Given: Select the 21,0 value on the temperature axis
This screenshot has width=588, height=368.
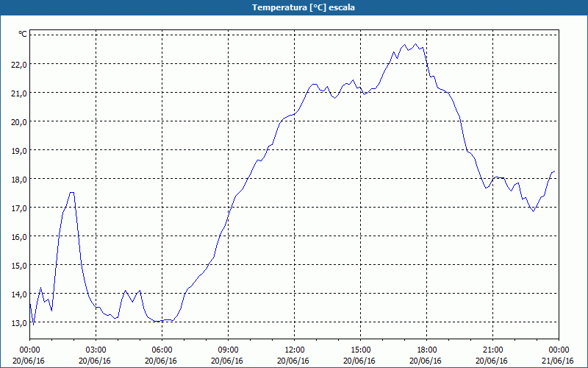Looking at the screenshot, I should (x=19, y=93).
